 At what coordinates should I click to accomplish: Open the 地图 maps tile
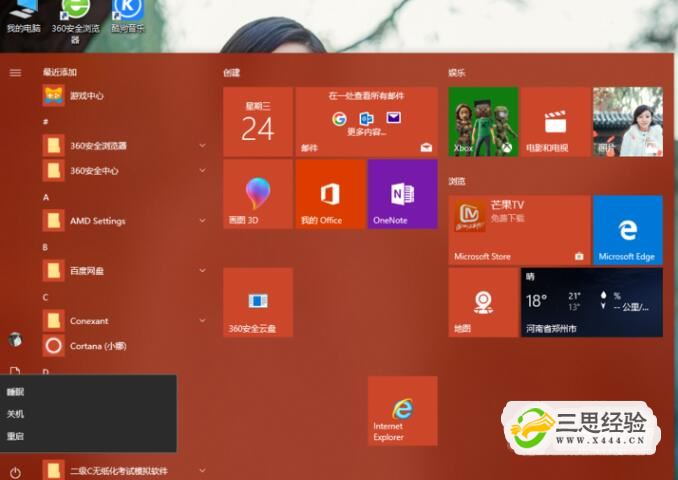coord(483,302)
